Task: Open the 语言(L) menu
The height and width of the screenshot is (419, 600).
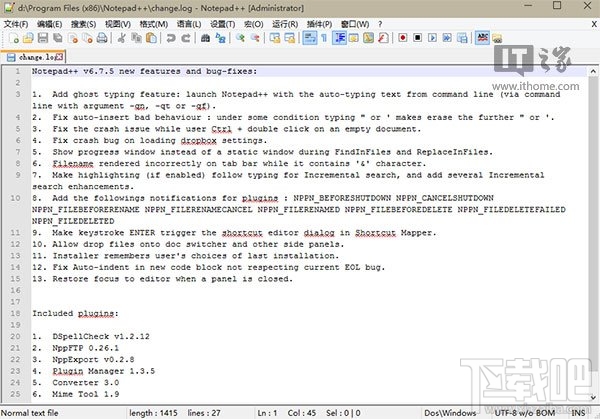Action: [x=189, y=24]
